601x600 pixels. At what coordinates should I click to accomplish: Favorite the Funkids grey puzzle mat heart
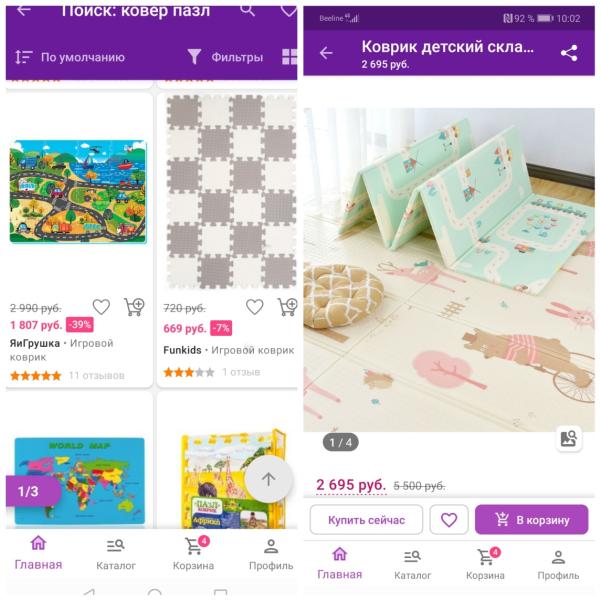(255, 307)
